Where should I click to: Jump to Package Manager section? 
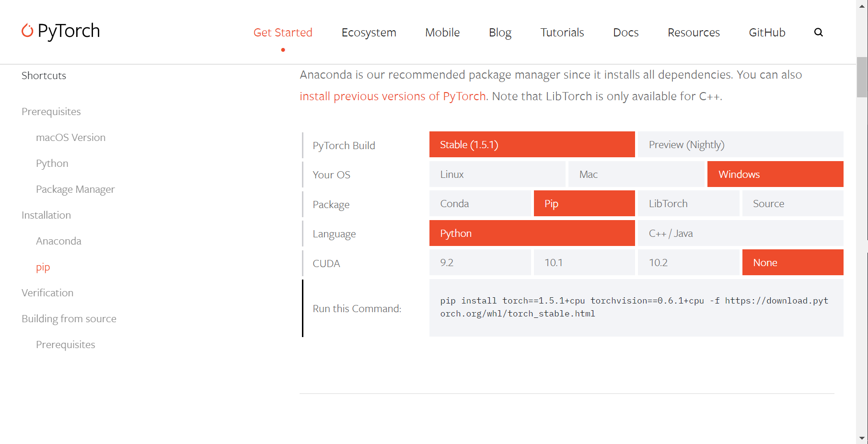click(x=75, y=189)
